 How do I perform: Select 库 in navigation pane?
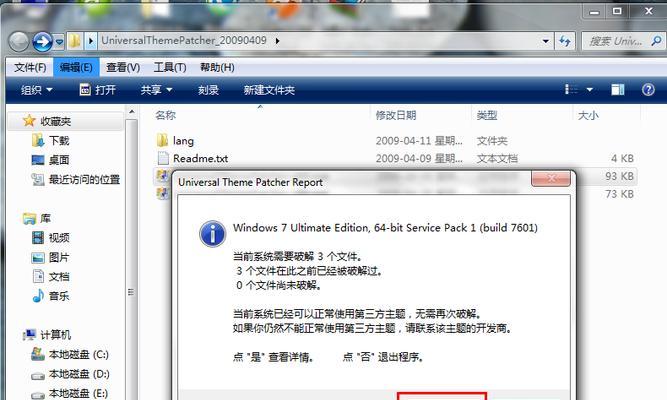[x=45, y=218]
